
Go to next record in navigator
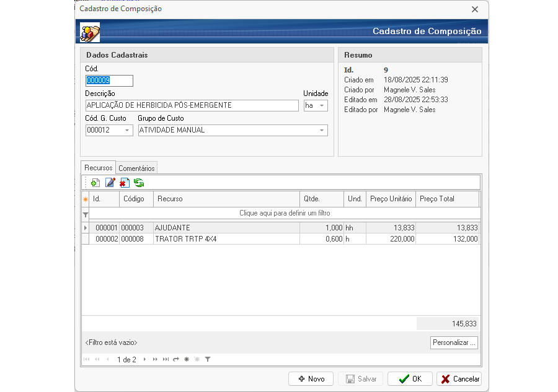(x=144, y=359)
